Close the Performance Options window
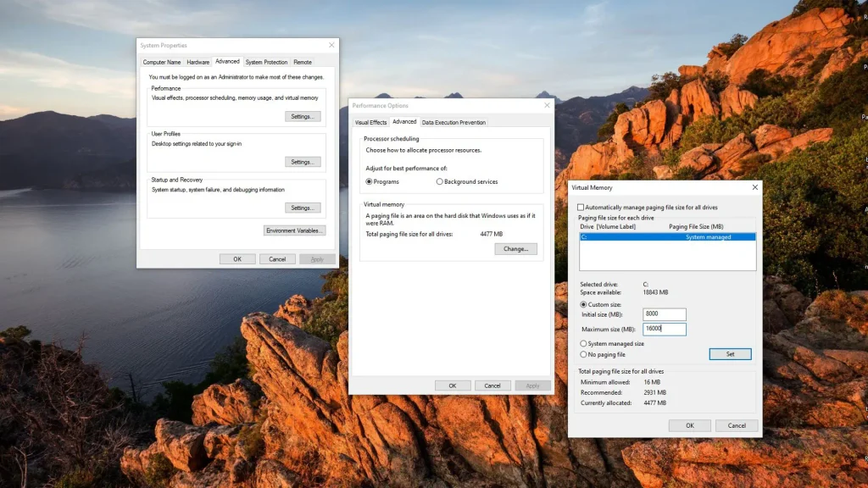This screenshot has height=488, width=868. pos(547,105)
